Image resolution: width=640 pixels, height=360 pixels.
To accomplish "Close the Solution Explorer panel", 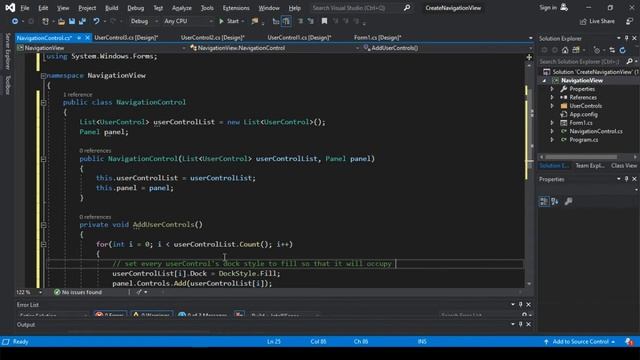I will point(634,38).
